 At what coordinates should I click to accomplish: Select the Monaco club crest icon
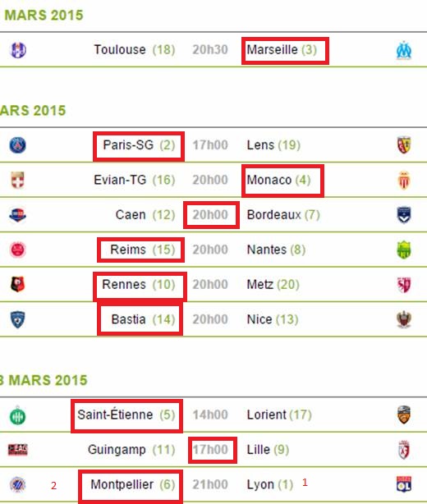pos(404,180)
